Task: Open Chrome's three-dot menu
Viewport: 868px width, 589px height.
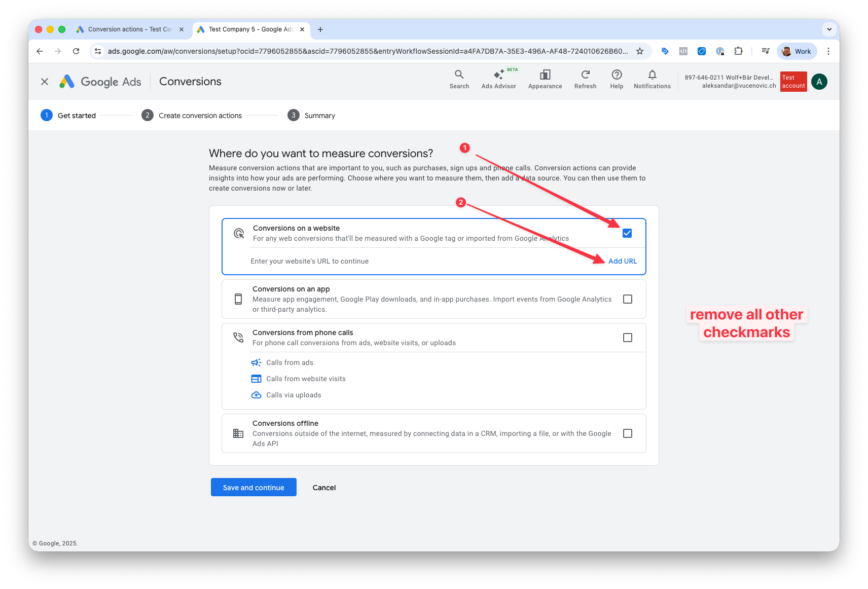Action: pyautogui.click(x=828, y=51)
